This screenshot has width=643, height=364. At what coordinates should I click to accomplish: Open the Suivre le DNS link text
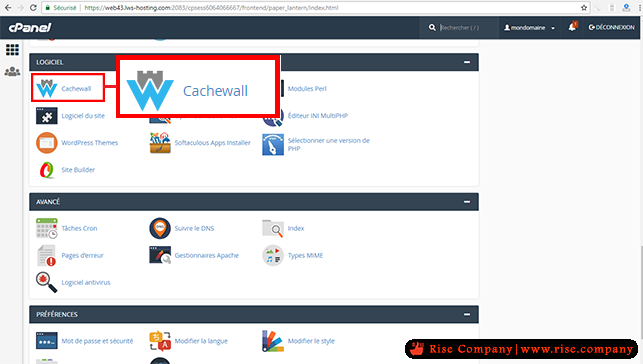194,228
